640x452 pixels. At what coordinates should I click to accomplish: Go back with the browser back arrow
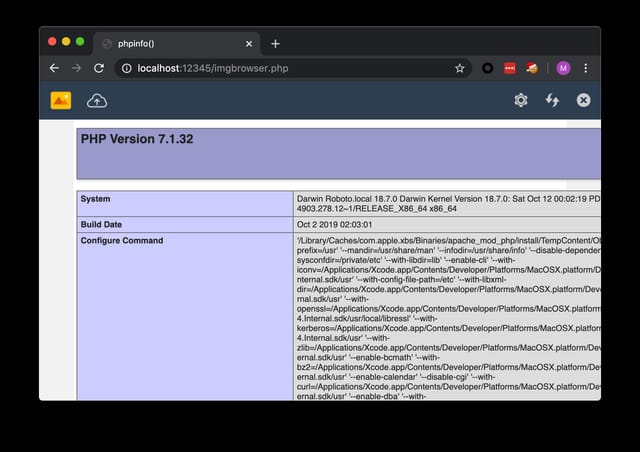(x=54, y=68)
